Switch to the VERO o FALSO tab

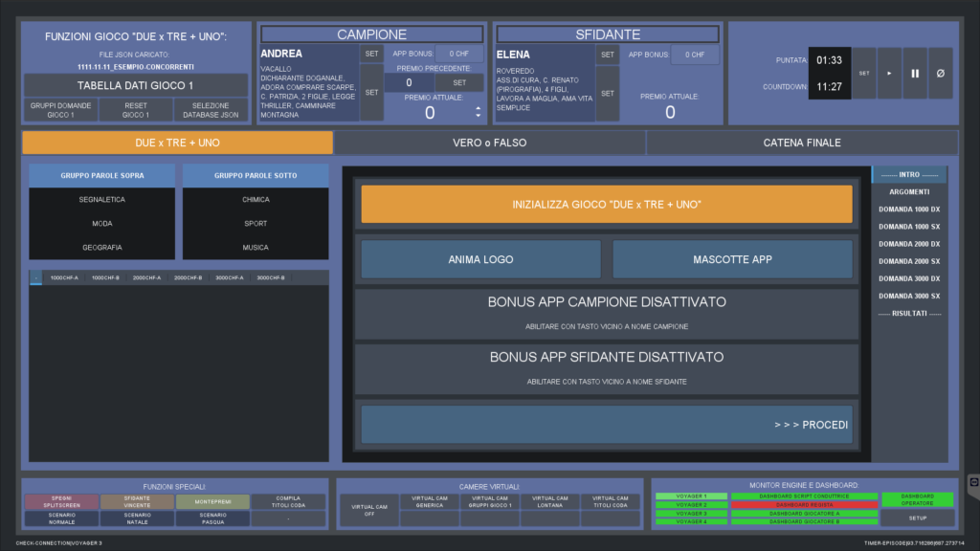[x=489, y=143]
